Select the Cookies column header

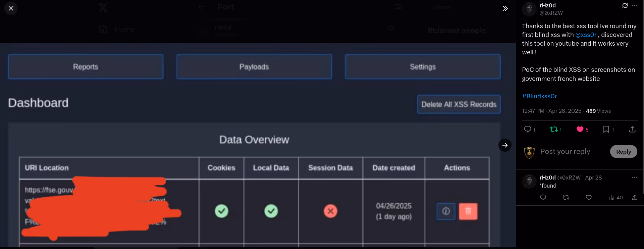point(221,168)
